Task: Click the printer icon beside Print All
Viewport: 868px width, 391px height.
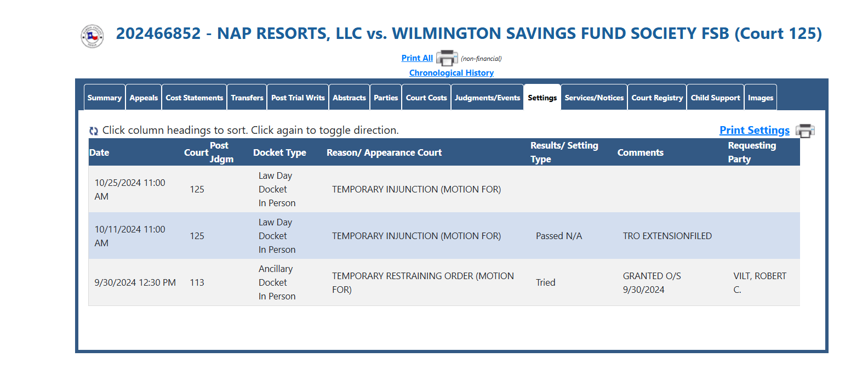Action: 447,58
